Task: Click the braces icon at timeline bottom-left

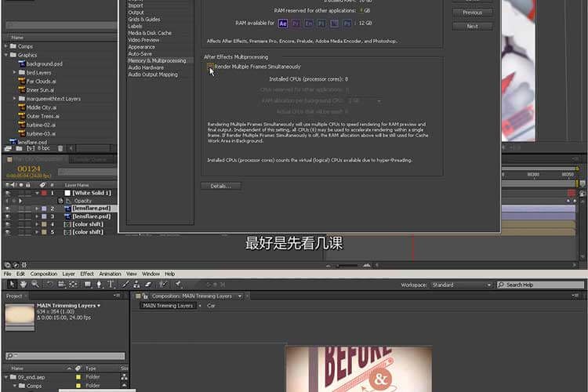Action: 24,265
